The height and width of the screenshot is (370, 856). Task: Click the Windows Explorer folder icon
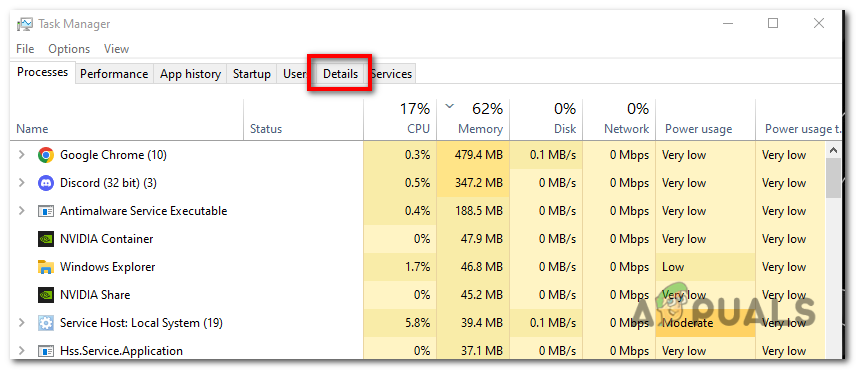tap(46, 267)
